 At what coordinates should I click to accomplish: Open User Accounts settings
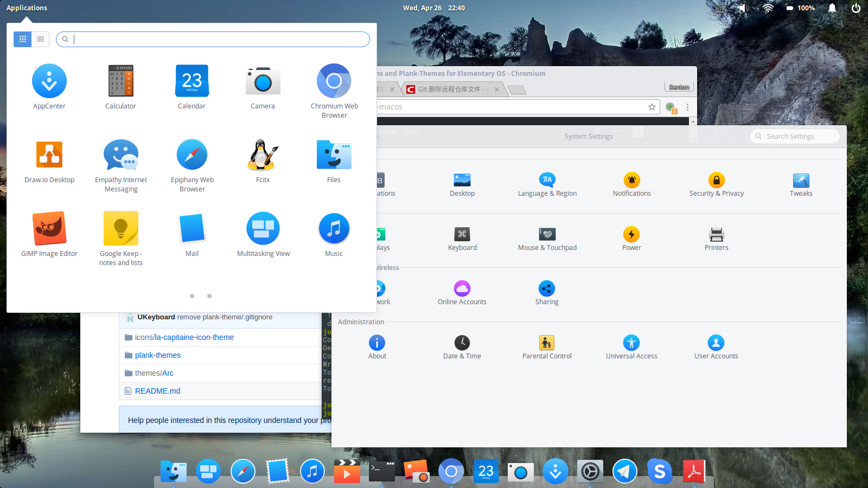click(x=716, y=348)
